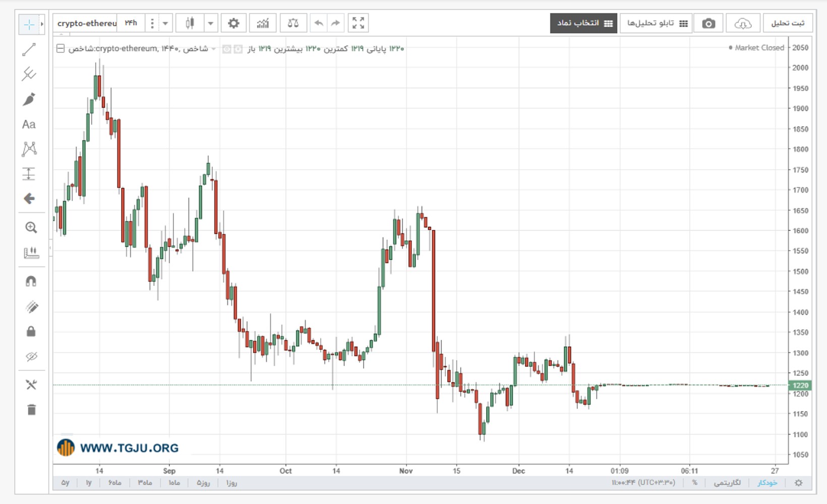The height and width of the screenshot is (504, 827).
Task: Open the legend شاخص dropdown arrow
Action: [214, 49]
